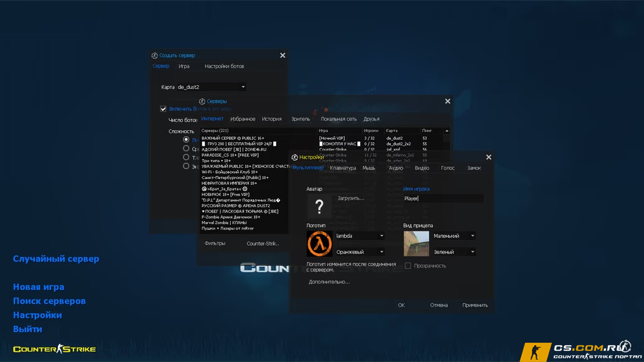This screenshot has width=644, height=362.
Task: Sort the server list by the Карта column
Action: pyautogui.click(x=403, y=131)
